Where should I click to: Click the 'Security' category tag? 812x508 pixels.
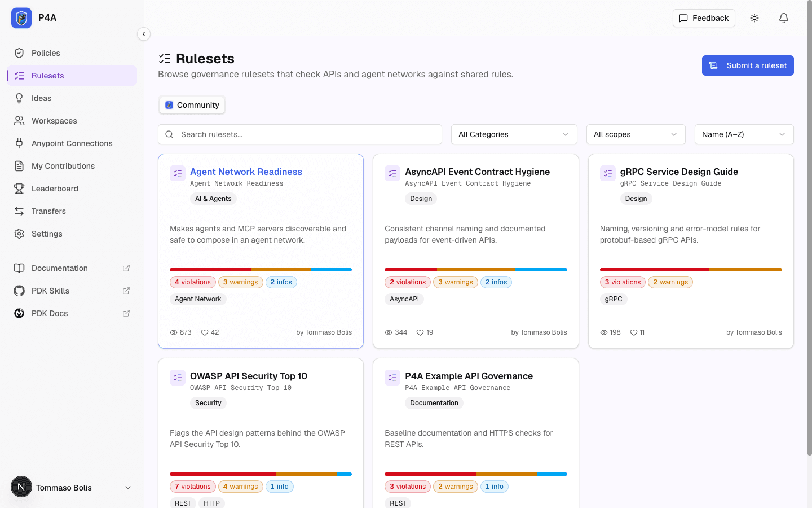point(208,403)
